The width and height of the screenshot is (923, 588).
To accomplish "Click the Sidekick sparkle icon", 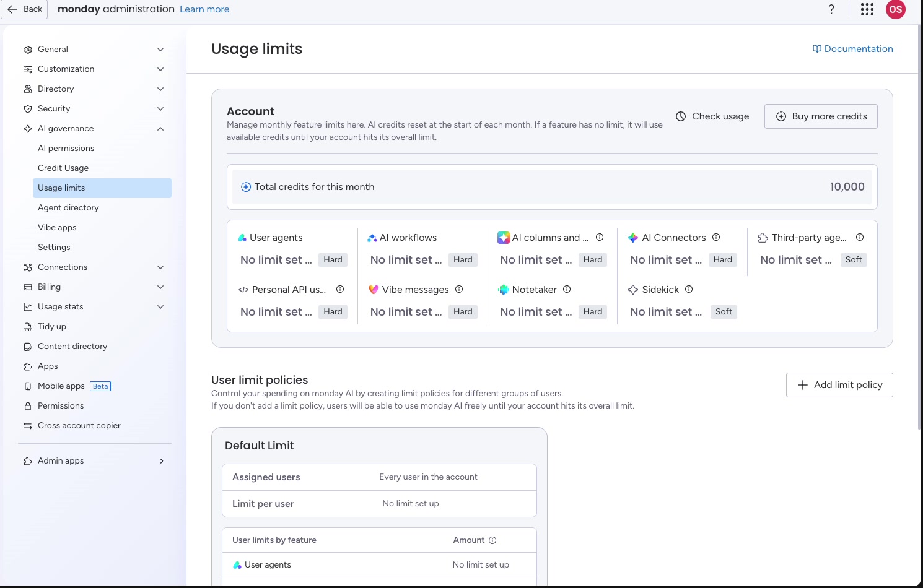I will [633, 290].
